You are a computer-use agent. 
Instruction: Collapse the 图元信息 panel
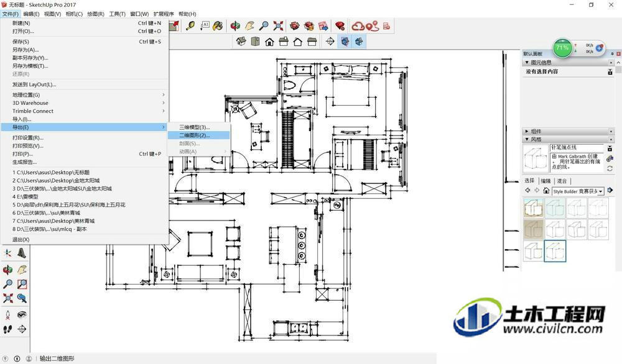527,63
